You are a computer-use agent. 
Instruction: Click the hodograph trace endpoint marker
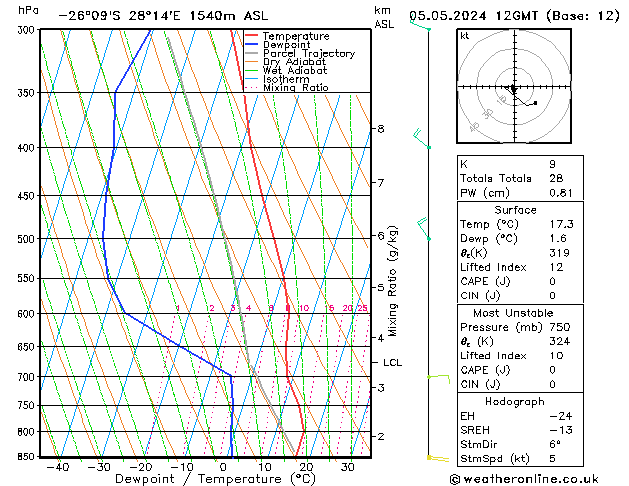[535, 103]
